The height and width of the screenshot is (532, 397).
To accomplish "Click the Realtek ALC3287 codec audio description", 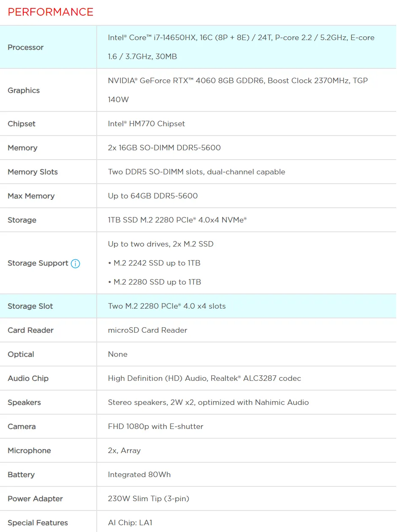I will coord(204,378).
